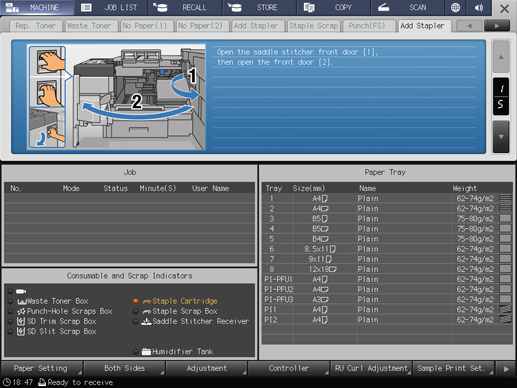The image size is (517, 388).
Task: Open RU Curl Adjustment
Action: click(x=371, y=368)
